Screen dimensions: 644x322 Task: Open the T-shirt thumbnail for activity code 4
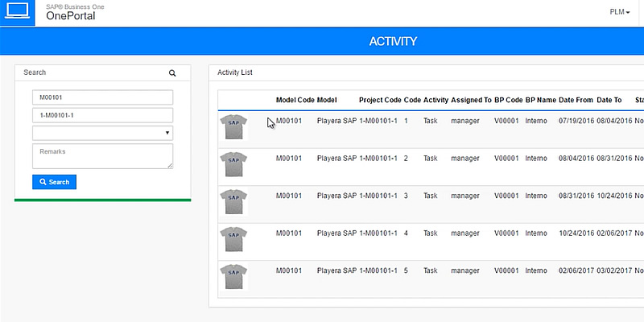point(233,240)
